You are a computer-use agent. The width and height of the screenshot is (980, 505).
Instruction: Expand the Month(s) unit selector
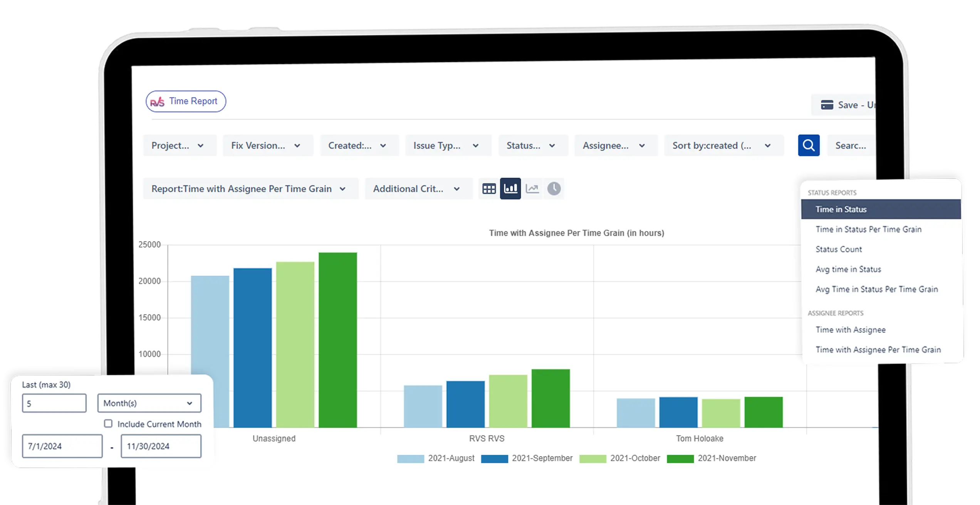pos(149,403)
